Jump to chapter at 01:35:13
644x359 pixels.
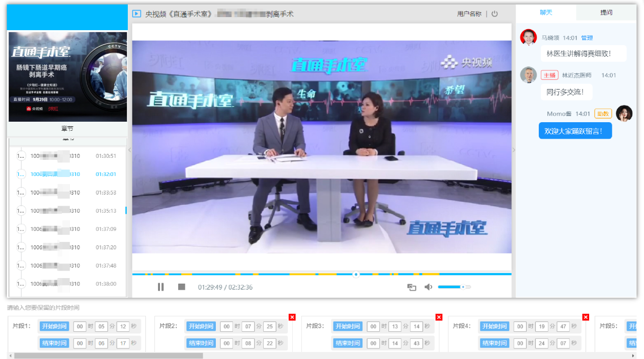click(67, 211)
